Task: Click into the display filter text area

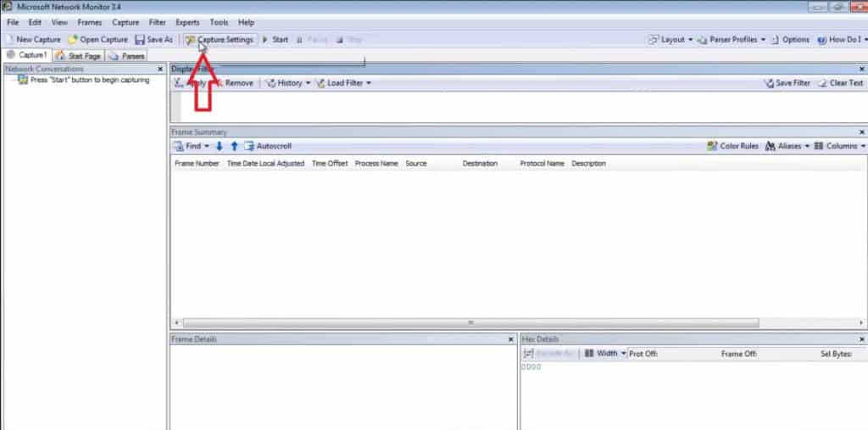Action: point(523,106)
